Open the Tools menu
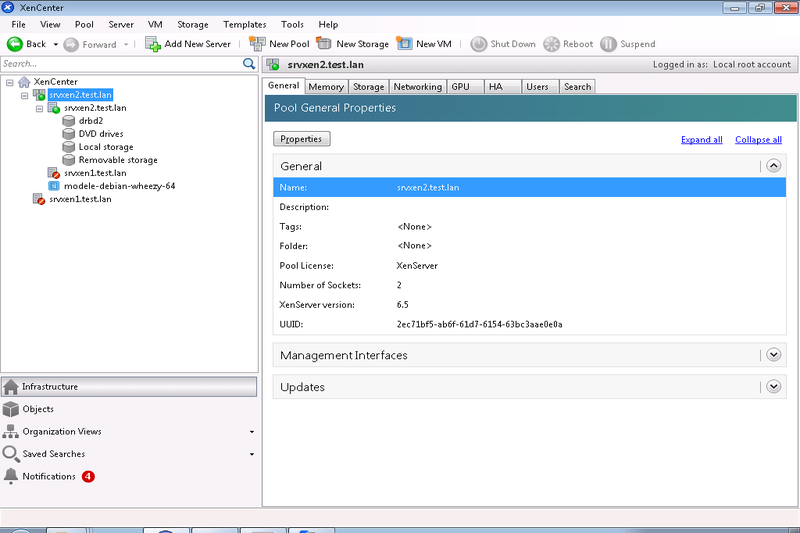 point(292,24)
